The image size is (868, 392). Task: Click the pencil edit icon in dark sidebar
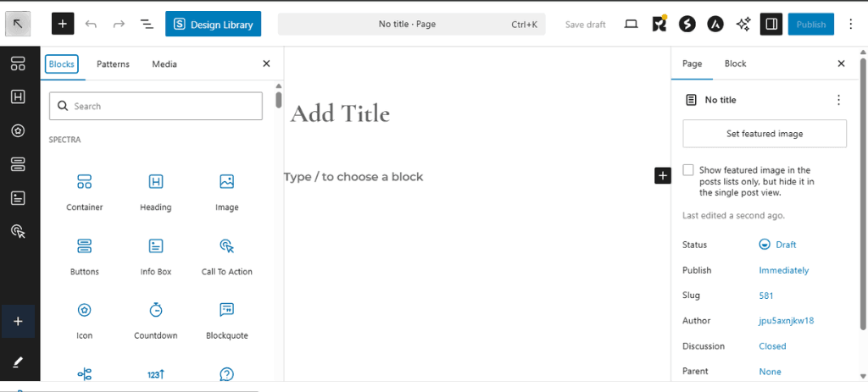point(18,362)
